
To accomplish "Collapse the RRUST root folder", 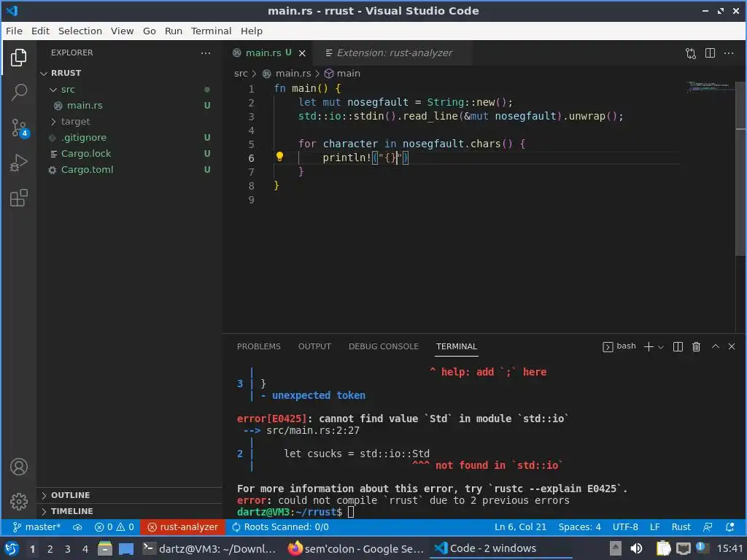I will (x=130, y=74).
